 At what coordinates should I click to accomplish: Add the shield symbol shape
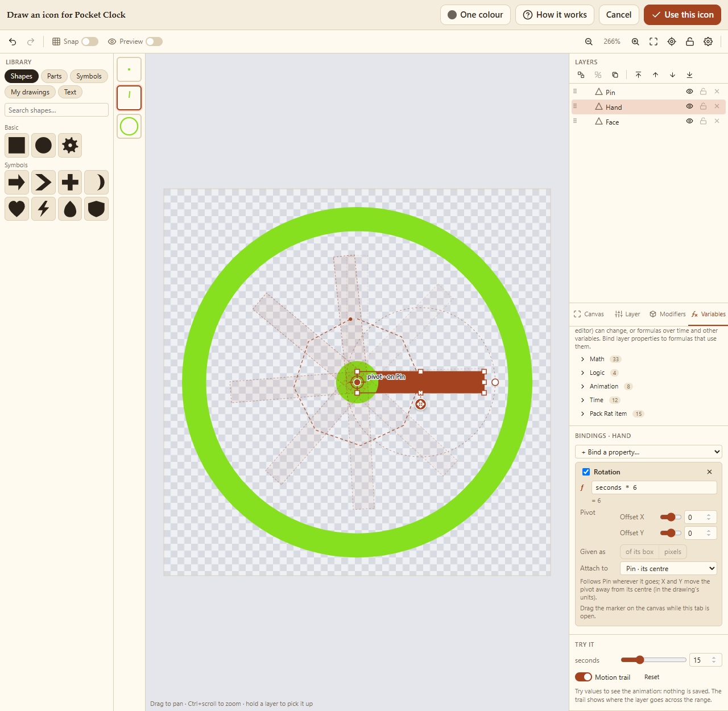[x=96, y=209]
